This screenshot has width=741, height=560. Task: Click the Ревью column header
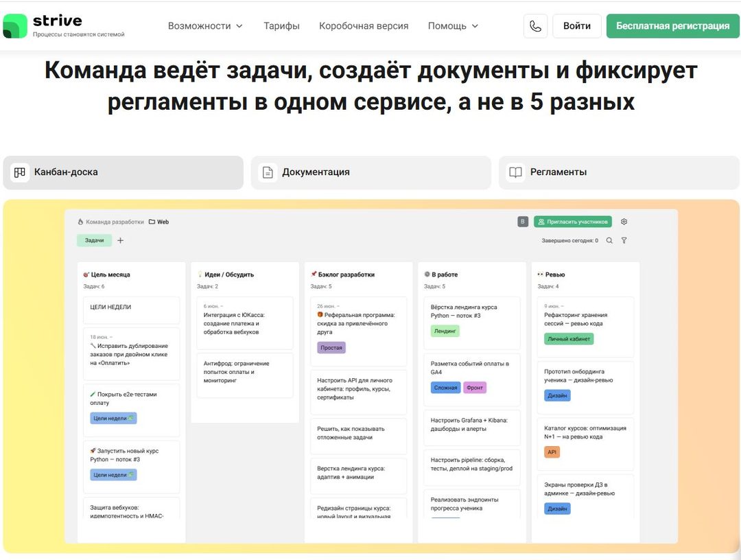[x=551, y=275]
